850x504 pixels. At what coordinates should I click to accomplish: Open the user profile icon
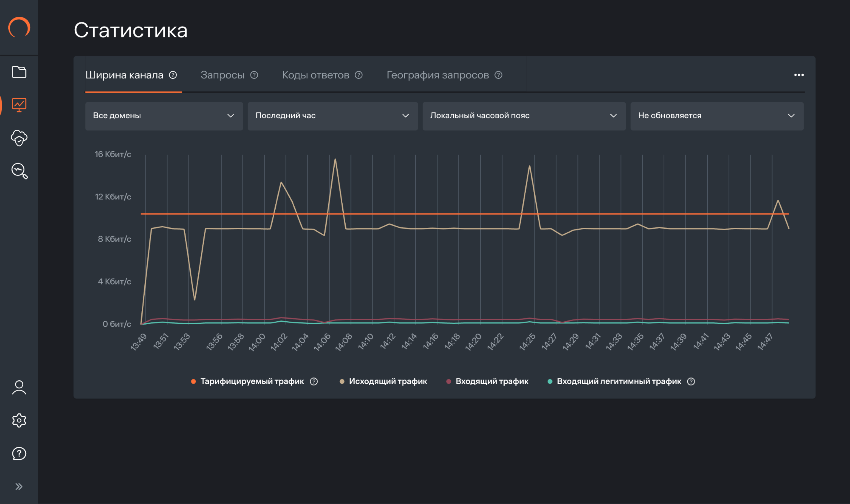19,387
